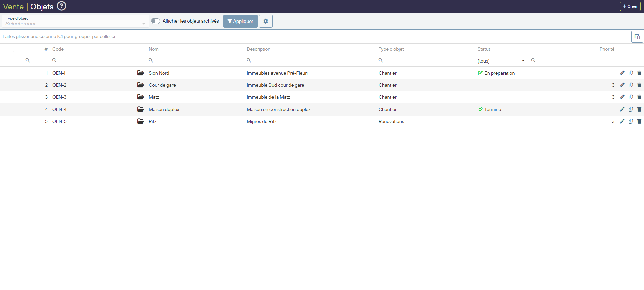Screen dimensions: 644x290
Task: Click the Créer button
Action: click(x=630, y=6)
